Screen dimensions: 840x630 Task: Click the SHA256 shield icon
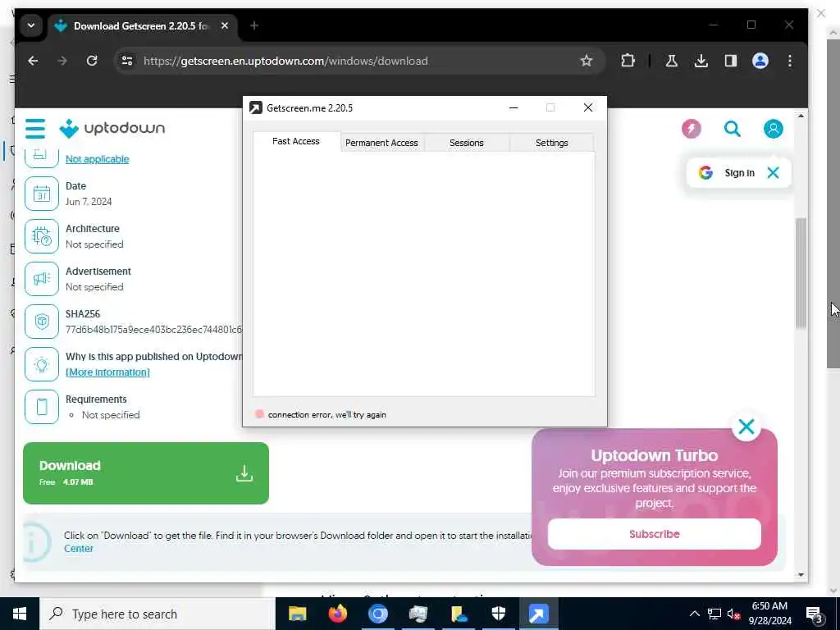(x=42, y=322)
